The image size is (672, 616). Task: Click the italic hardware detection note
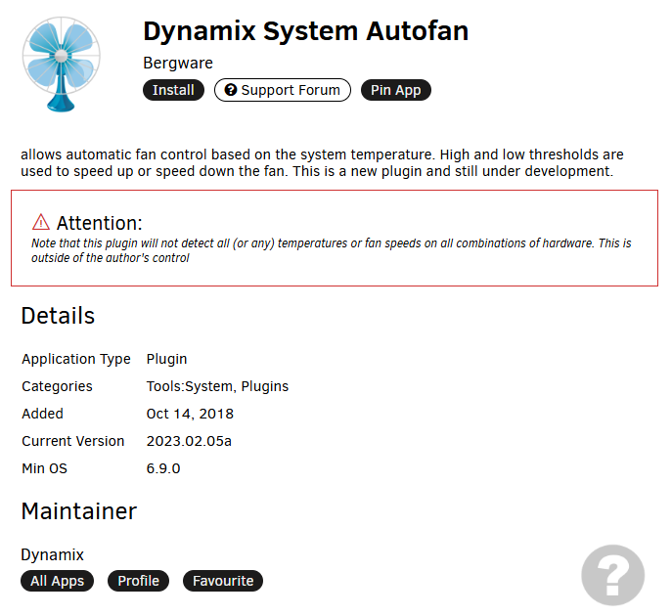331,250
